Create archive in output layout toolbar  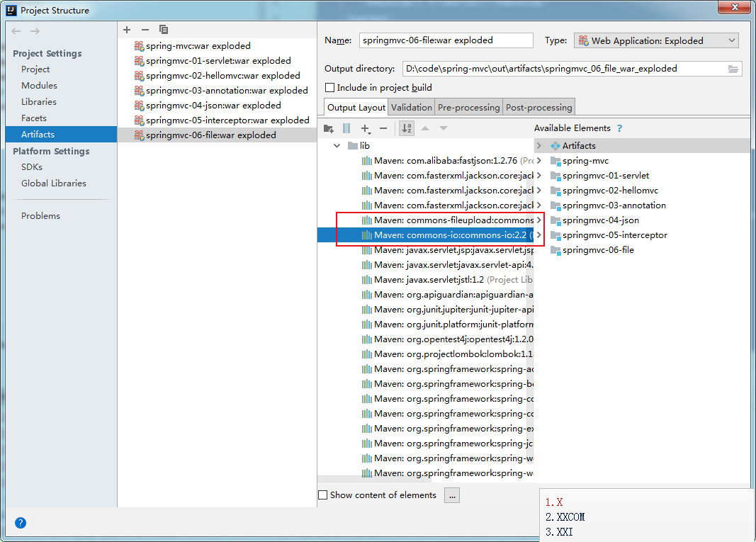[346, 128]
